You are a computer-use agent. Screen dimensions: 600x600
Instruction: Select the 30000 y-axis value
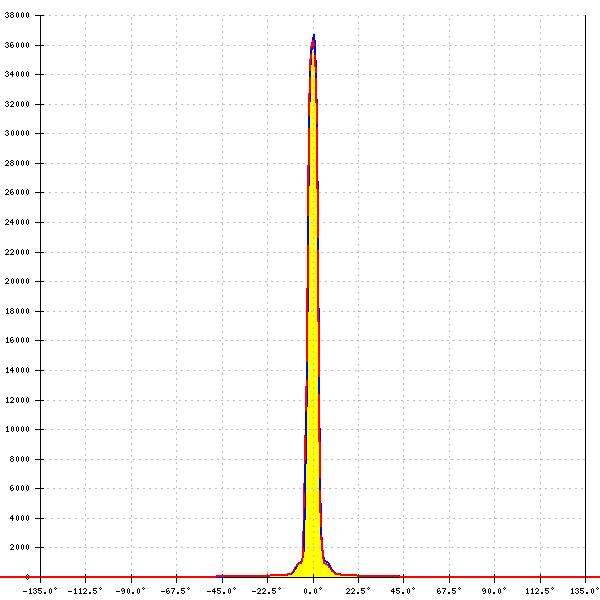click(x=17, y=133)
